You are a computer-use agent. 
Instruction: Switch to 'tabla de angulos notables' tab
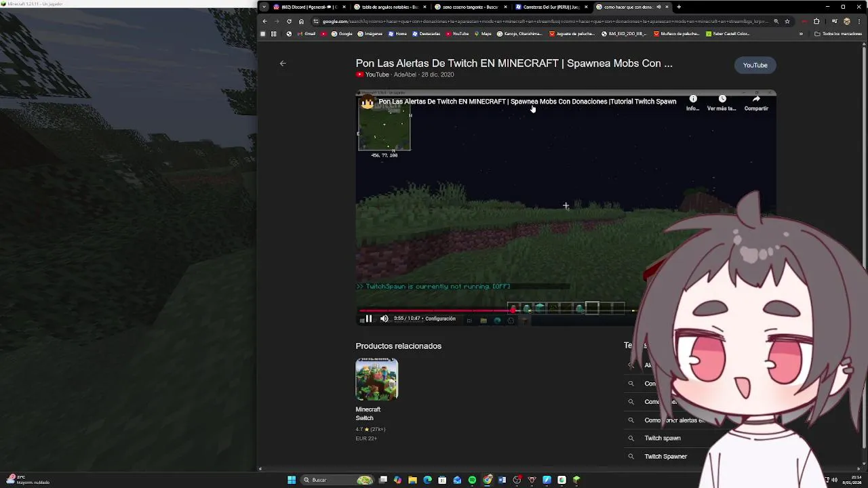click(x=389, y=7)
